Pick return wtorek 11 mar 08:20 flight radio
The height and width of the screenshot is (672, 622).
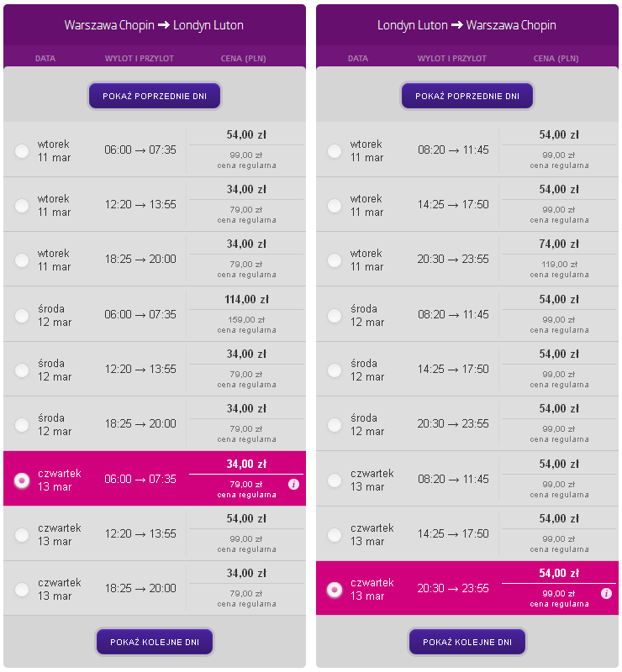click(x=335, y=151)
